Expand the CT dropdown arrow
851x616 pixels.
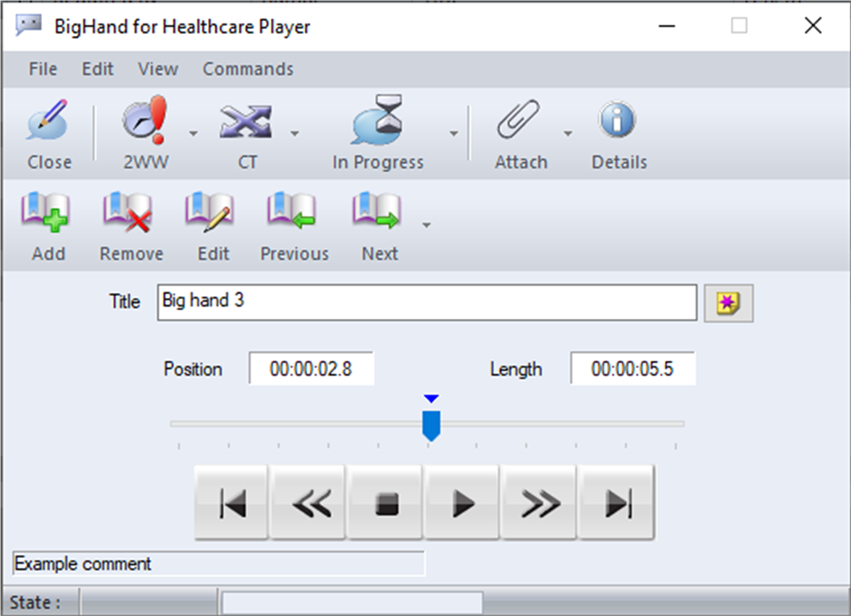pyautogui.click(x=294, y=134)
